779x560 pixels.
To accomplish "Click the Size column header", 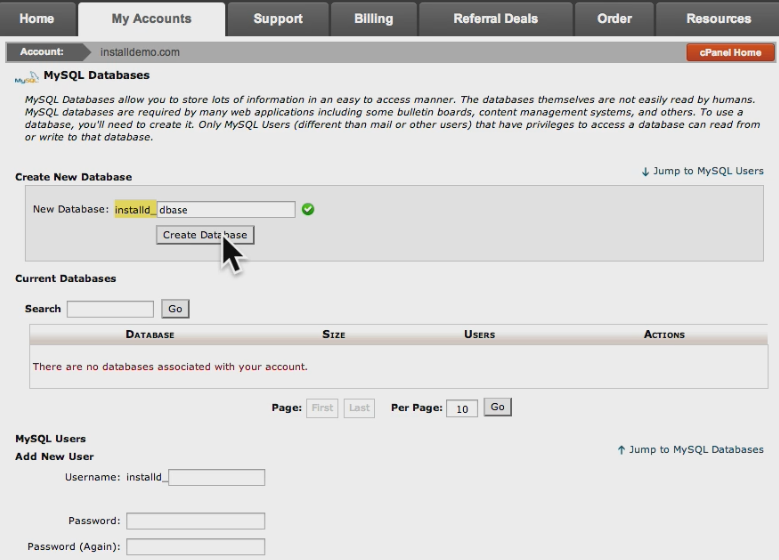I will [x=333, y=334].
